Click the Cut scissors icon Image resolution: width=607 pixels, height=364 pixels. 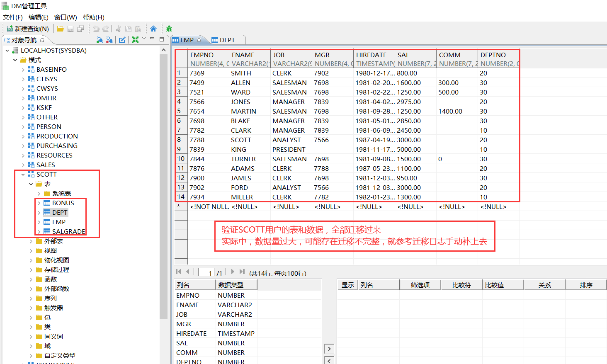coord(119,29)
